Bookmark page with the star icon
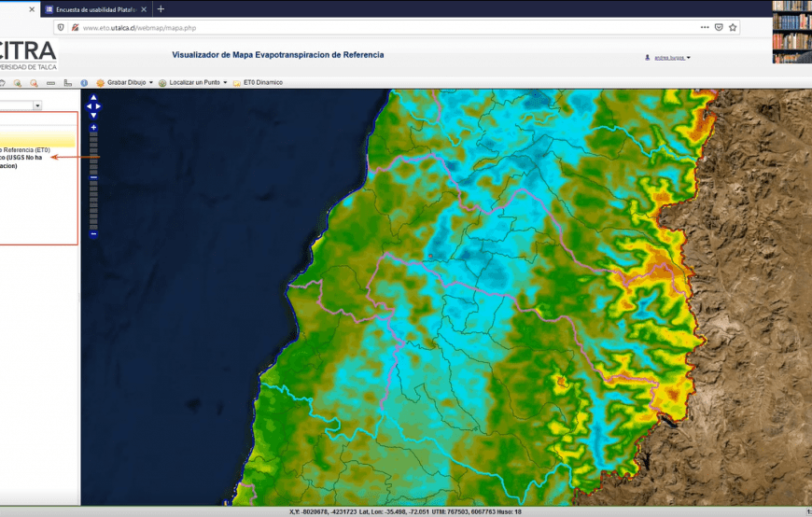The image size is (812, 517). click(732, 27)
